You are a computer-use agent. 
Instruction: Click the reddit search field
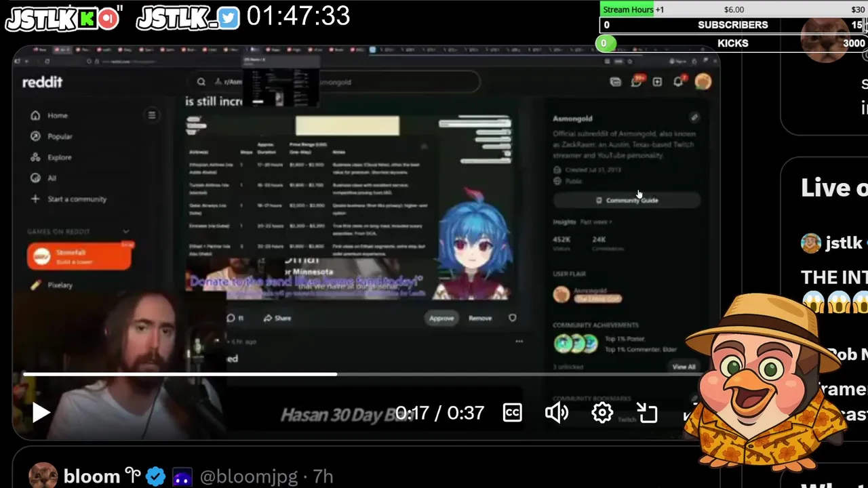point(334,82)
